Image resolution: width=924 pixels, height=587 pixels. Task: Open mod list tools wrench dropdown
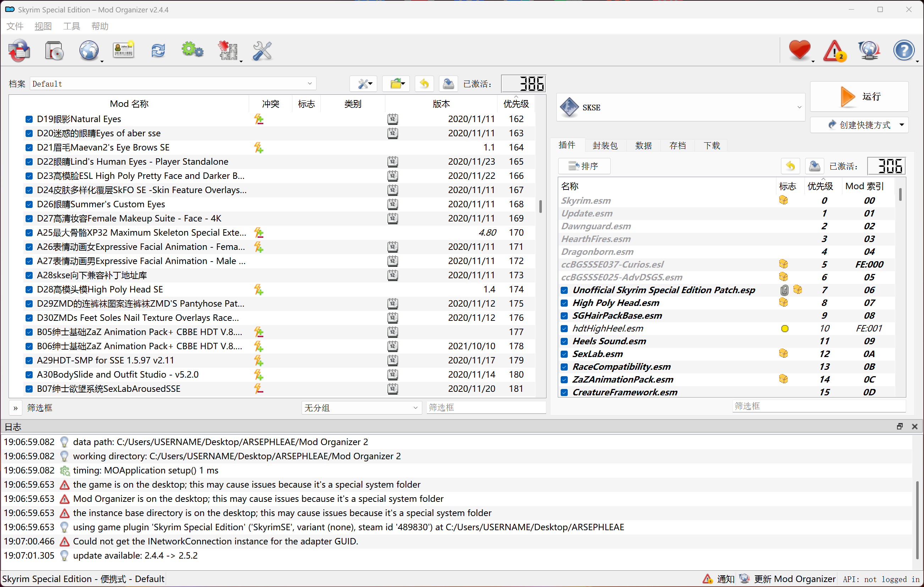[363, 84]
